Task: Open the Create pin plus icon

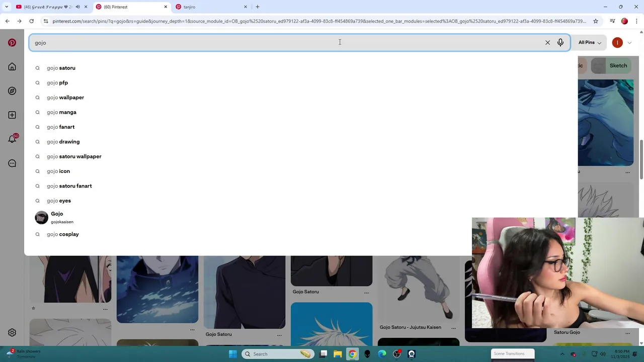Action: tap(12, 115)
